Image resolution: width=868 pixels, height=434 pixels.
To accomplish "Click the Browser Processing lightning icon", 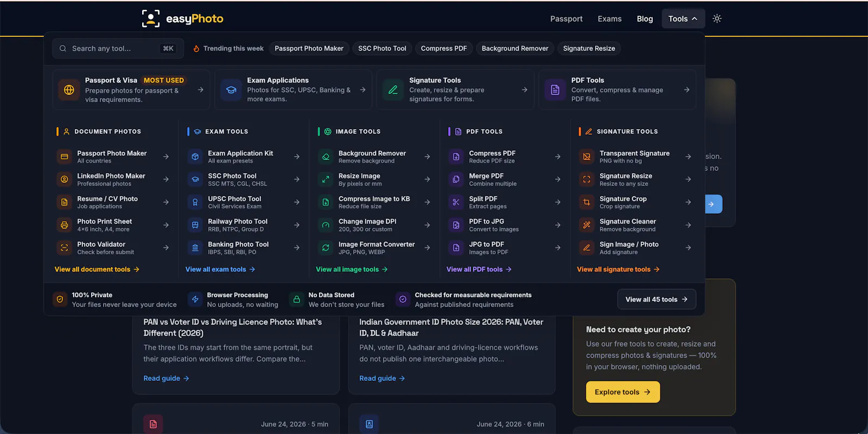I will coord(195,299).
